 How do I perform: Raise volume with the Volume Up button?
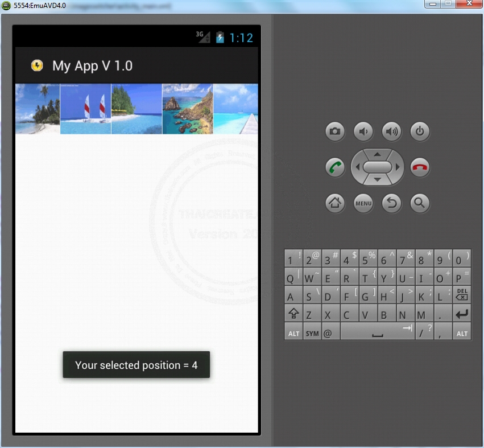(392, 131)
